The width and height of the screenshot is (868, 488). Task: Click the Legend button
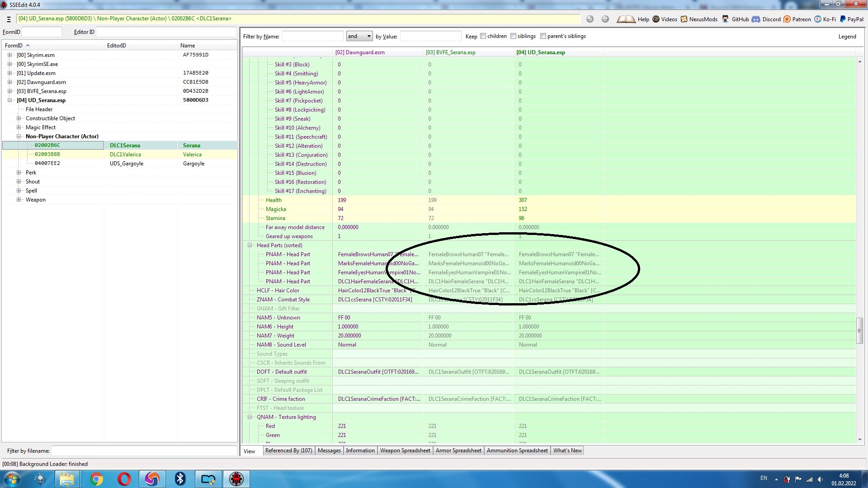tap(847, 37)
